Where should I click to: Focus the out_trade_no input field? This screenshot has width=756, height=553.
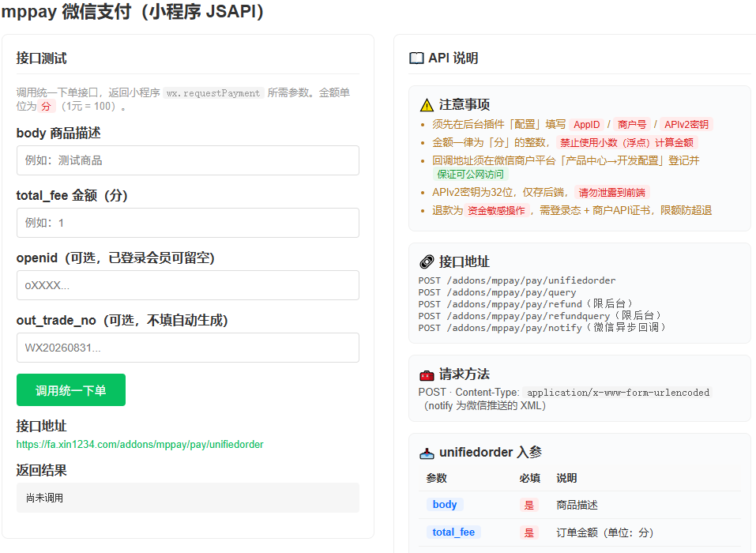click(x=187, y=348)
